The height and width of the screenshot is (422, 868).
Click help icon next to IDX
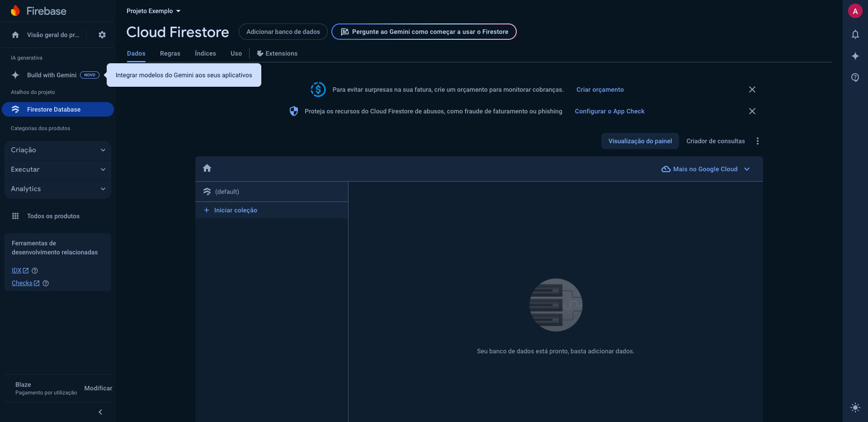pyautogui.click(x=35, y=271)
